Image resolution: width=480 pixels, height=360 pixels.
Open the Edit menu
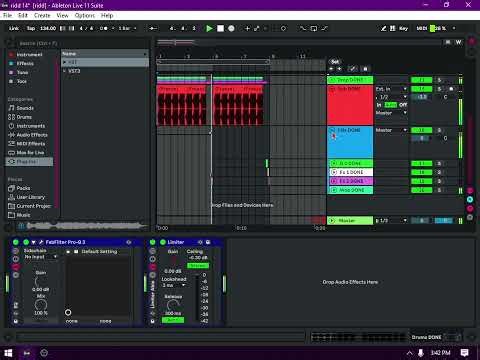tap(23, 15)
